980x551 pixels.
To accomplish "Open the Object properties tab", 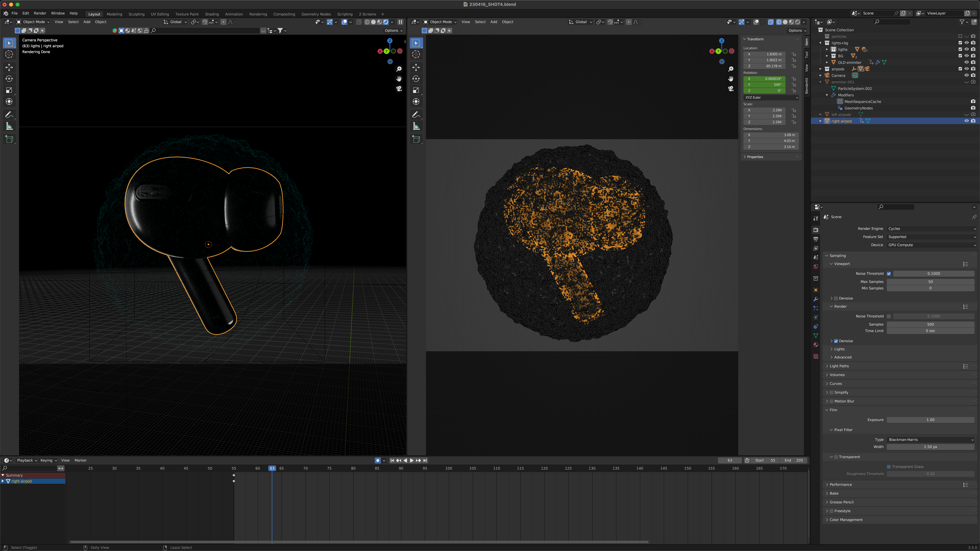I will pyautogui.click(x=816, y=290).
